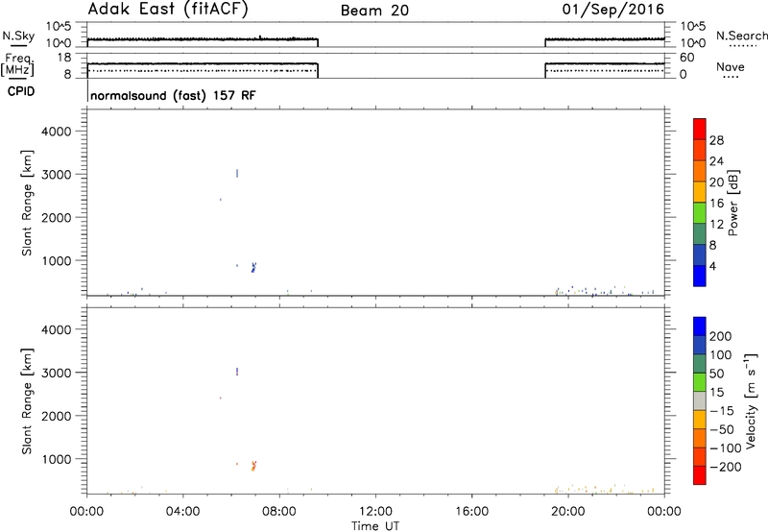Viewport: 768px width, 532px height.
Task: Click the '16' Power colorbar label
Action: pyautogui.click(x=716, y=204)
